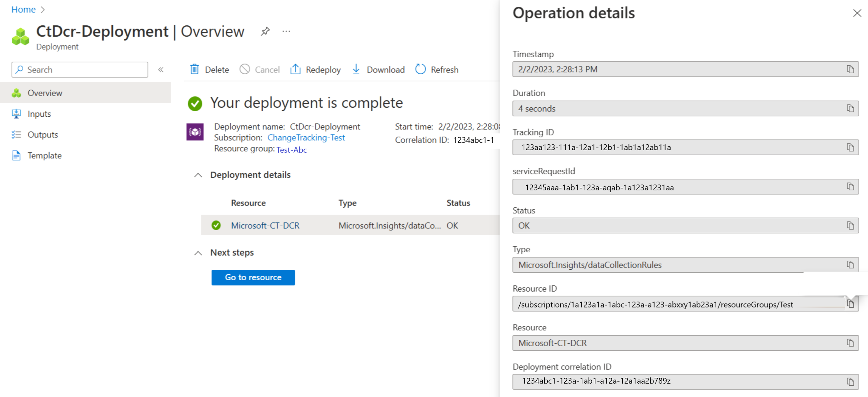Select the Inputs sidebar item
Viewport: 868px width, 397px height.
pos(39,113)
